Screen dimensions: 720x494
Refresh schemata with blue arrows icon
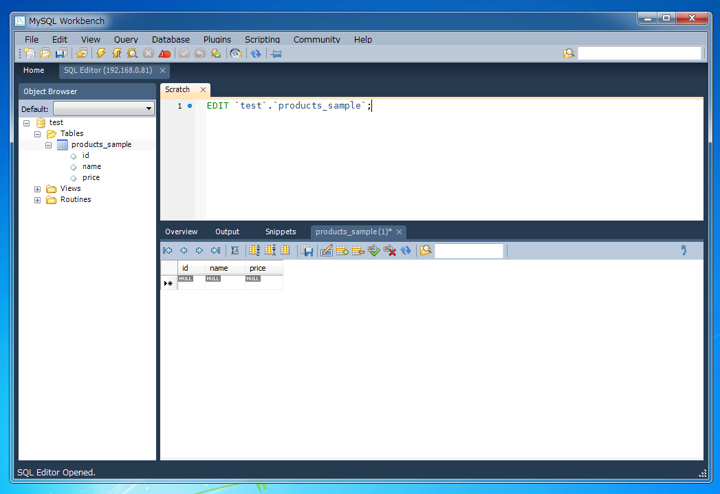point(256,54)
